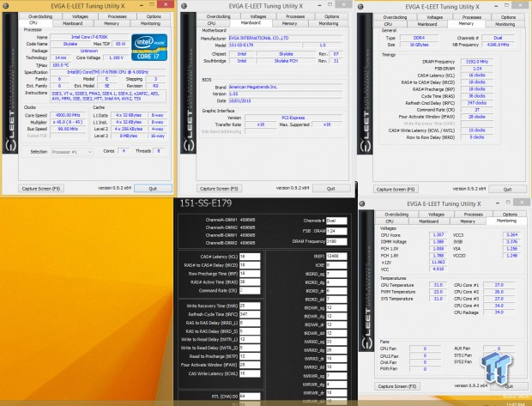Switch to Memory tab in CPU window
The image size is (532, 406).
112,23
